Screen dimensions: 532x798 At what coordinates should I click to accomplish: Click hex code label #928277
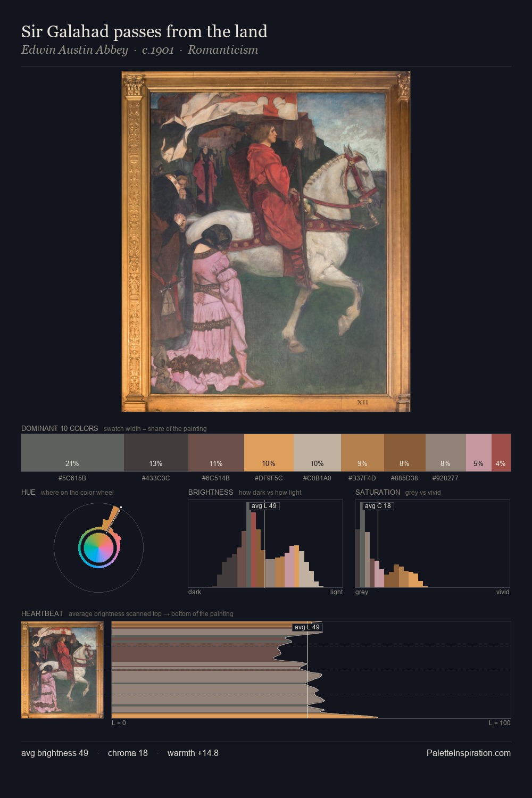click(445, 478)
